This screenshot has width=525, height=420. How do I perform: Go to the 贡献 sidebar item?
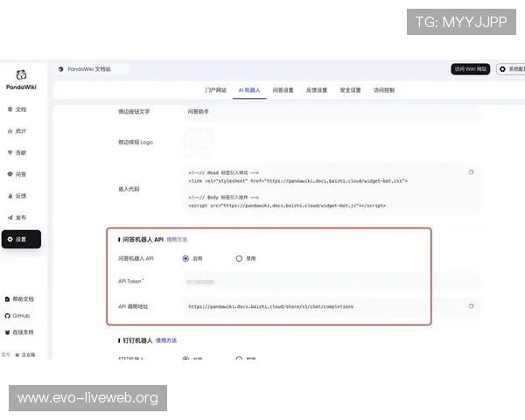[17, 153]
